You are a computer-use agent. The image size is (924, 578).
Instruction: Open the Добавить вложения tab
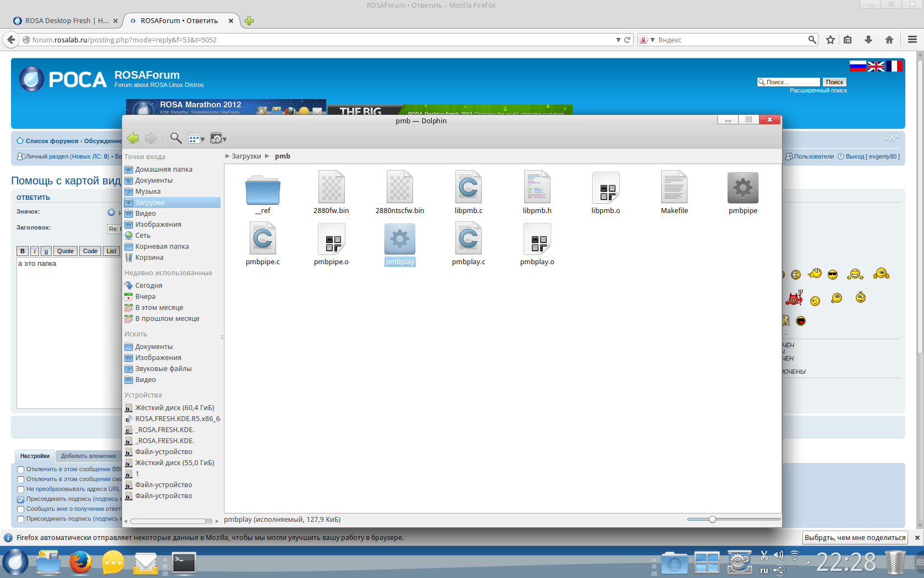(89, 456)
